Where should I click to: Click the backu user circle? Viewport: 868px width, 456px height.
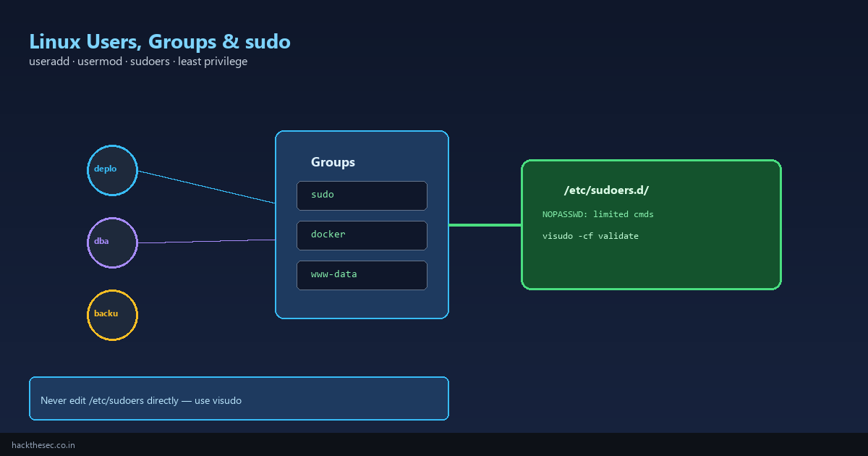tap(112, 315)
